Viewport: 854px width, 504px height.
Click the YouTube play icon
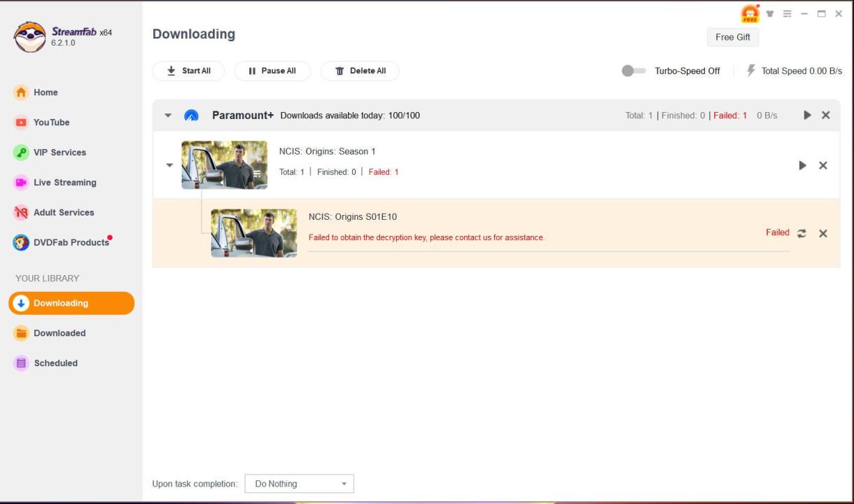(21, 122)
